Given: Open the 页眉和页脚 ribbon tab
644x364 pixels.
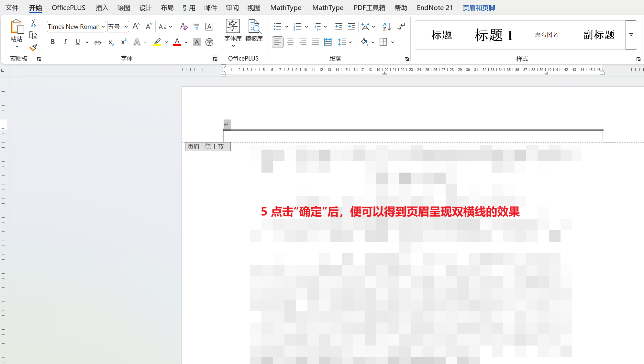Looking at the screenshot, I should click(x=479, y=8).
